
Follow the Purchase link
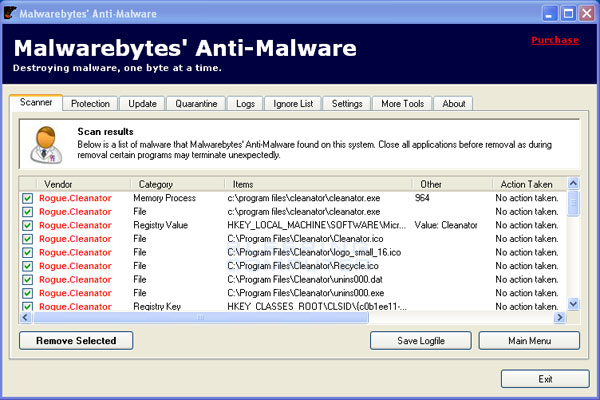click(555, 40)
